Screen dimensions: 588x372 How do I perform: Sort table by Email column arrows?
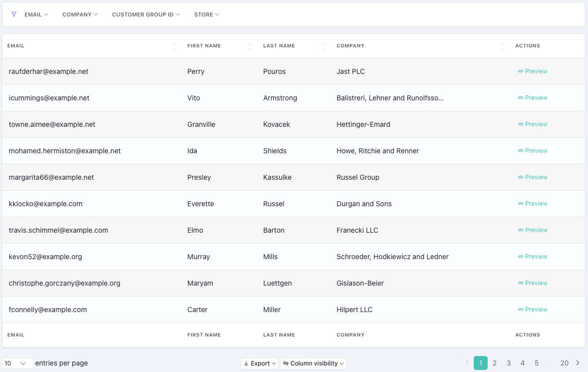(175, 46)
